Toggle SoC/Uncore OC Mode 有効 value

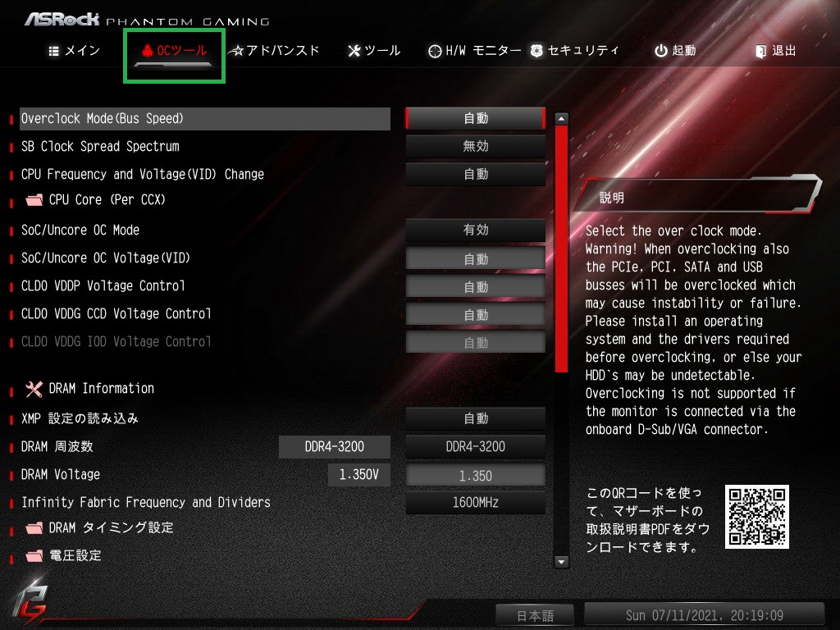point(476,230)
